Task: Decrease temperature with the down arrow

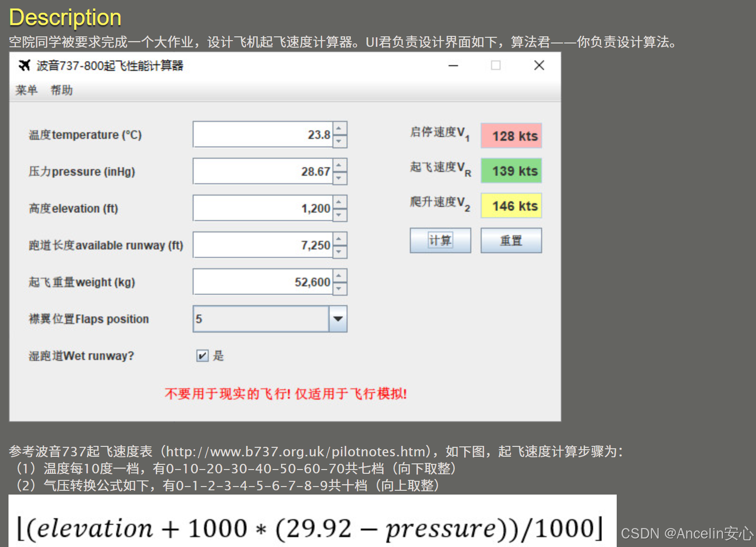Action: tap(340, 141)
